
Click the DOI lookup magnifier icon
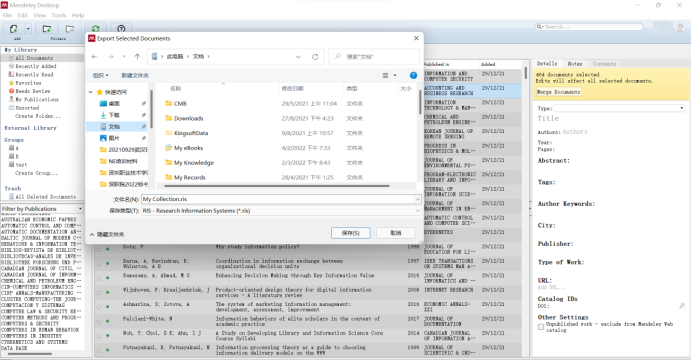[682, 306]
